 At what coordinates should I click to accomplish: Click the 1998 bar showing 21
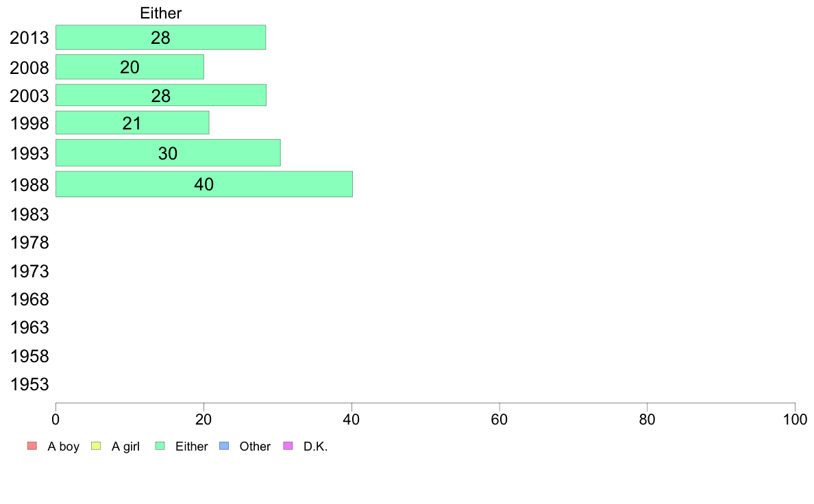(132, 123)
